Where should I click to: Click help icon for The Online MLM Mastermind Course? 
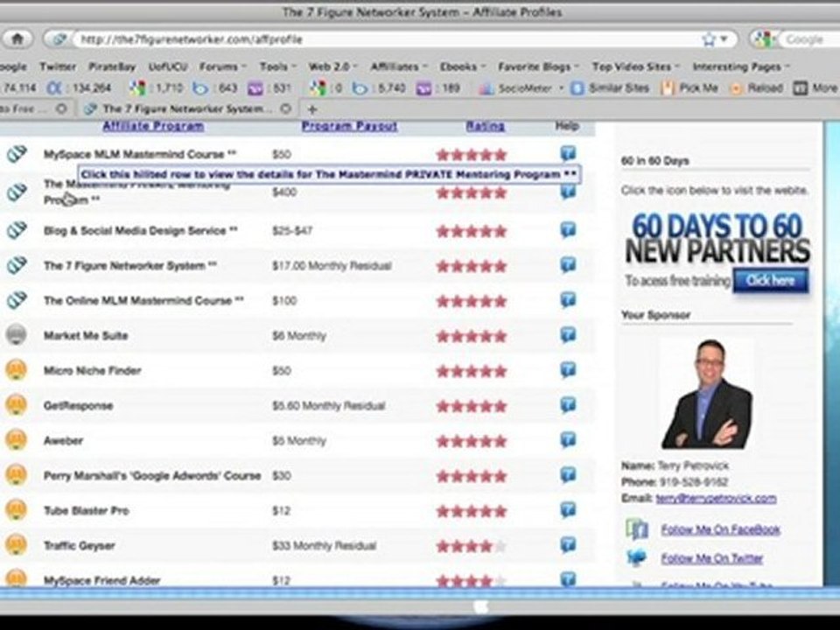568,299
